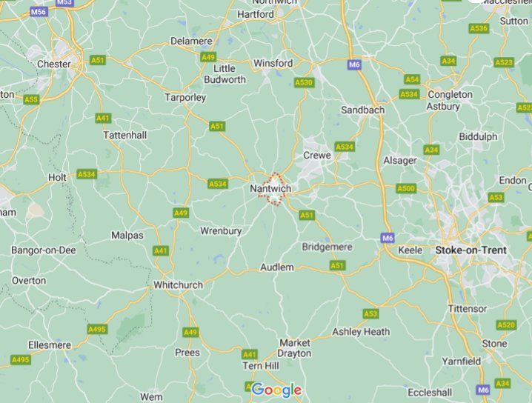Click the A55 badge near Chester
This screenshot has width=532, height=403.
[32, 99]
